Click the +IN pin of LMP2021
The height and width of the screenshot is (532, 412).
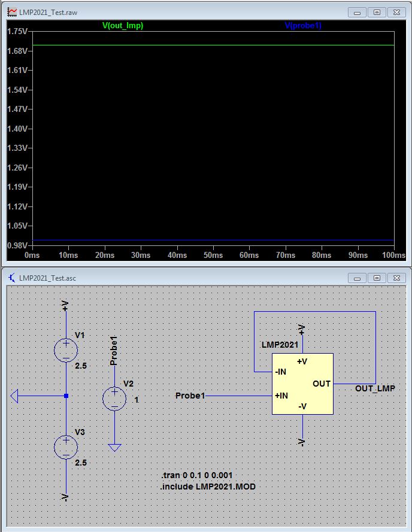(x=281, y=396)
